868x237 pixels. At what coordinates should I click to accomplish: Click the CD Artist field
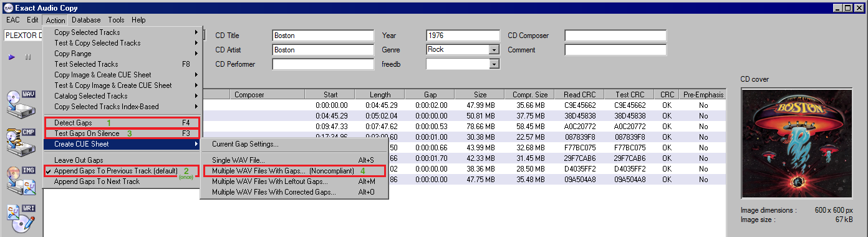(x=323, y=50)
